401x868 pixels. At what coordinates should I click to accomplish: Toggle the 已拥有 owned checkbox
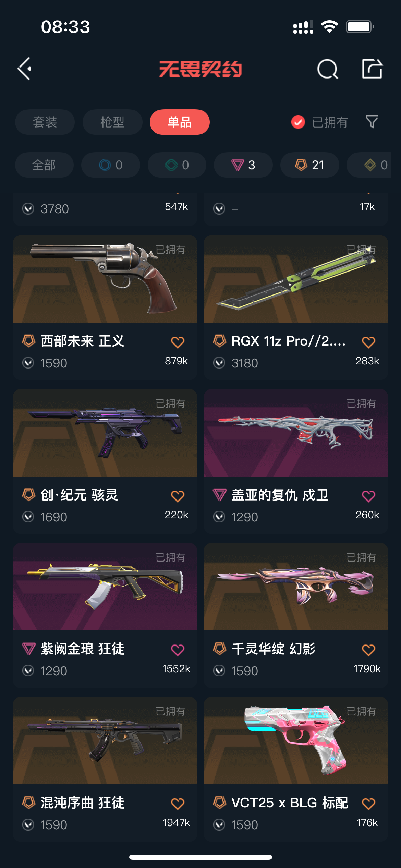(x=298, y=122)
